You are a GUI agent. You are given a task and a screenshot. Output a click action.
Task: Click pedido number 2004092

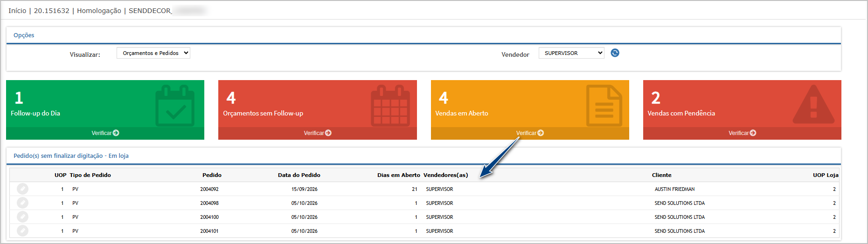(209, 189)
